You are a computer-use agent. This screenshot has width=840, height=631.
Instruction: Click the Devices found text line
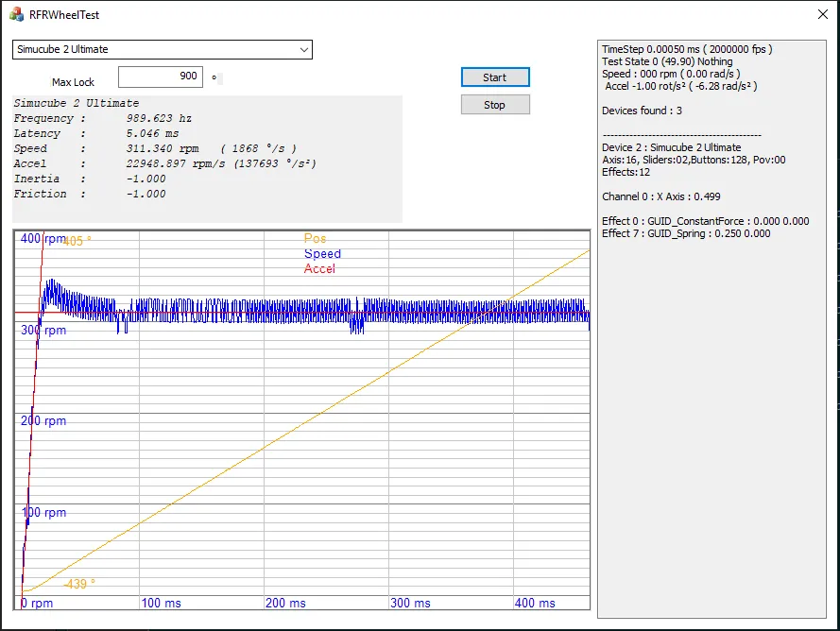coord(642,111)
